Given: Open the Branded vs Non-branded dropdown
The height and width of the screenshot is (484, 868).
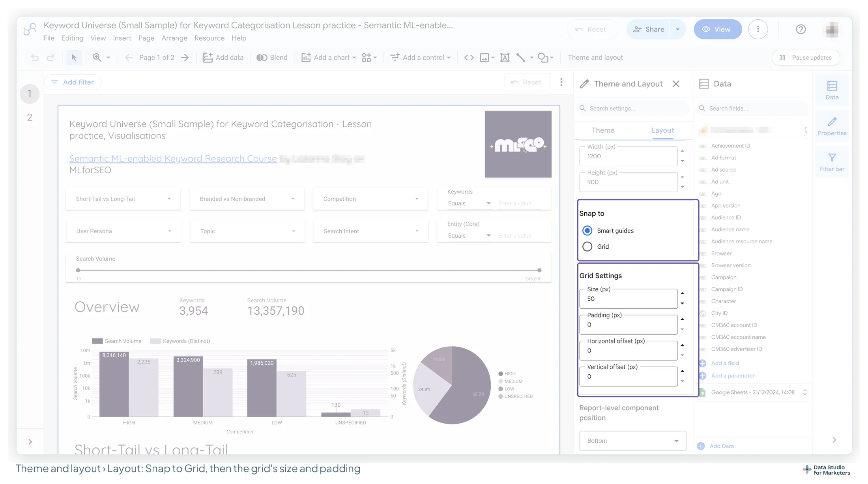Looking at the screenshot, I should tap(247, 199).
